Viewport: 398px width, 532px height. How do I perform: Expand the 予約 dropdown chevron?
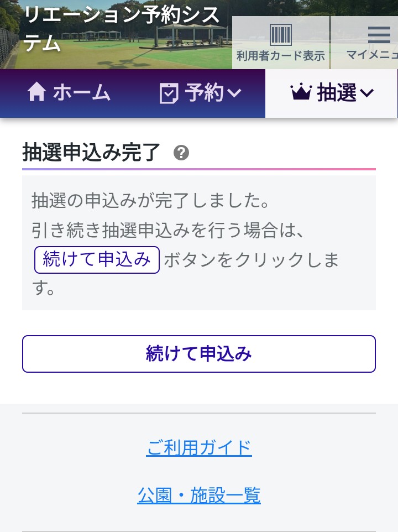234,93
